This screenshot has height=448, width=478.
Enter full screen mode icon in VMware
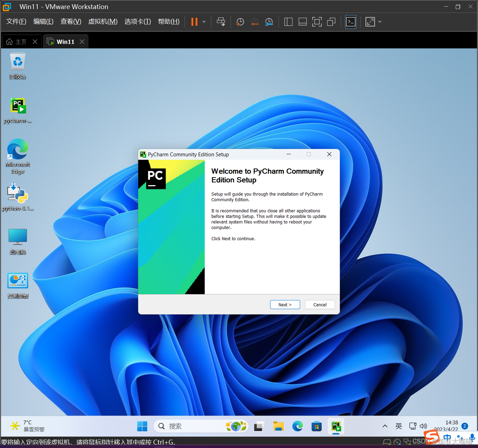click(x=317, y=22)
